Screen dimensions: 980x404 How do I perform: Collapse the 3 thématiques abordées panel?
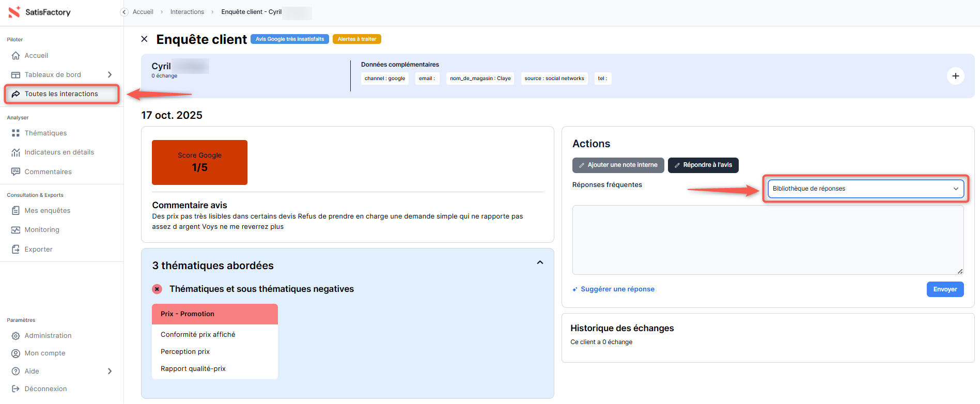[540, 262]
